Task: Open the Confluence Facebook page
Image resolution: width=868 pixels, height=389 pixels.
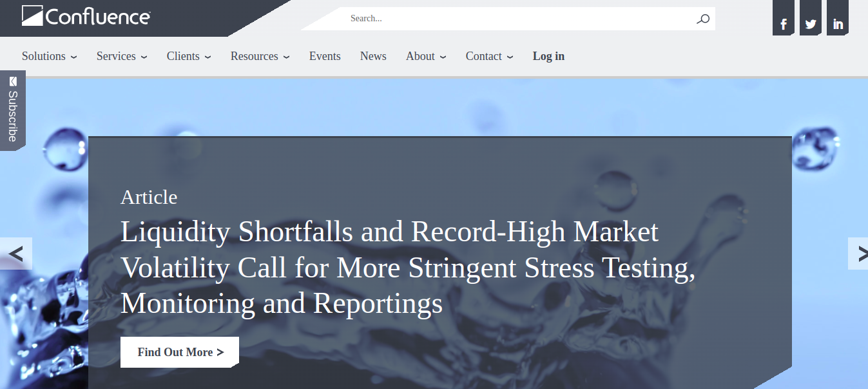Action: [x=784, y=19]
